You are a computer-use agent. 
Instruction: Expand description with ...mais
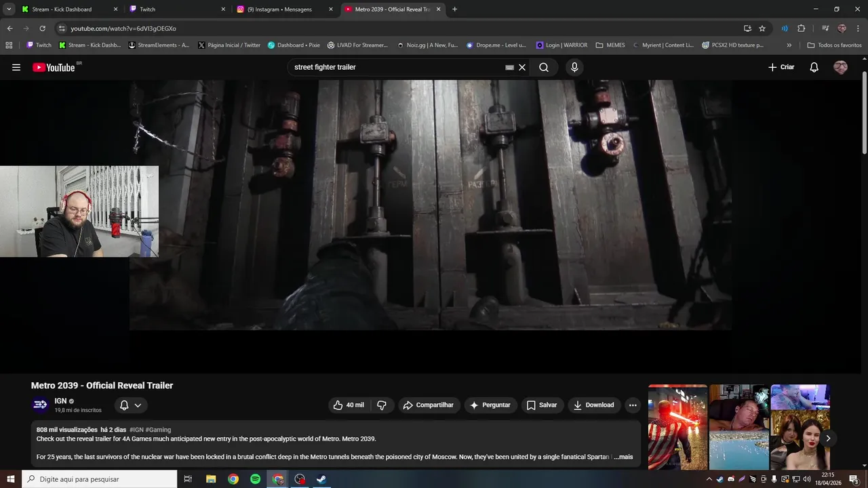(x=623, y=457)
